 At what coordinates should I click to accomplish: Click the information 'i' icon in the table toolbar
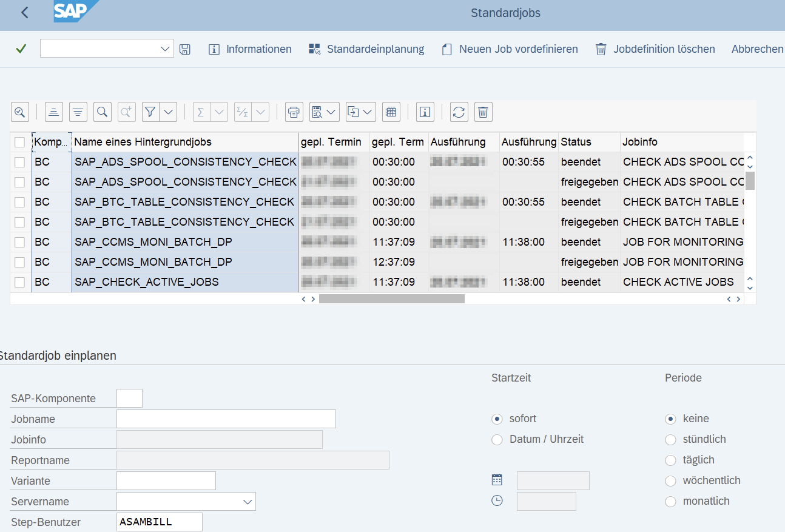coord(425,112)
